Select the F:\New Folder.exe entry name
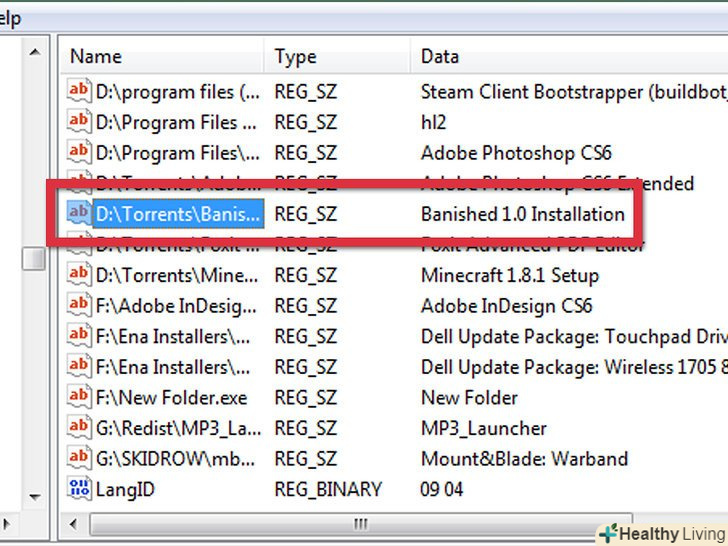Image resolution: width=728 pixels, height=546 pixels. 171,398
